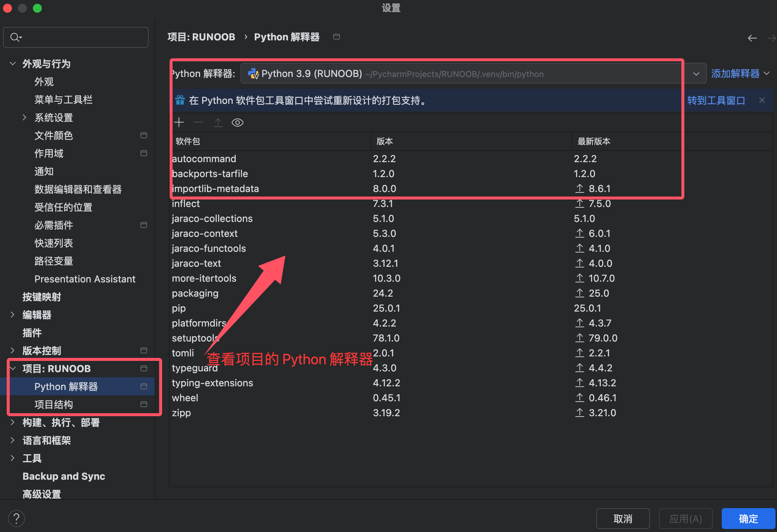Viewport: 777px width, 532px height.
Task: Click the upgrade arrow icon in package toolbar
Action: click(218, 123)
